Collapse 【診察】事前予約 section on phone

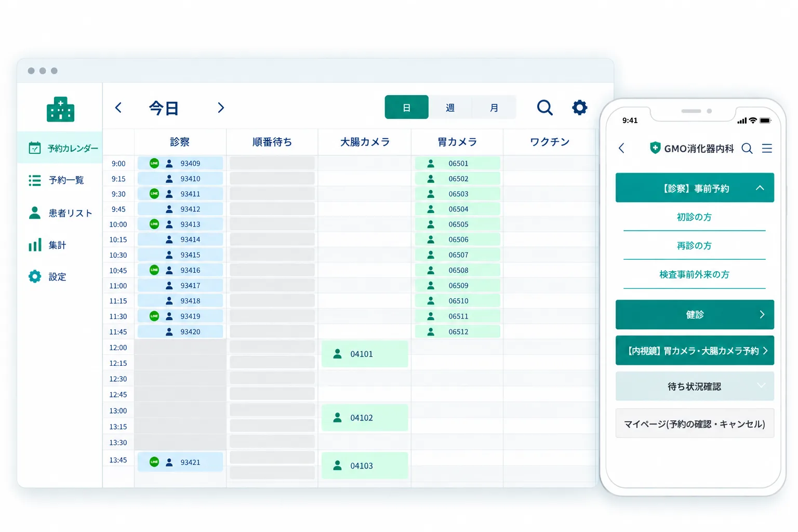click(x=695, y=188)
